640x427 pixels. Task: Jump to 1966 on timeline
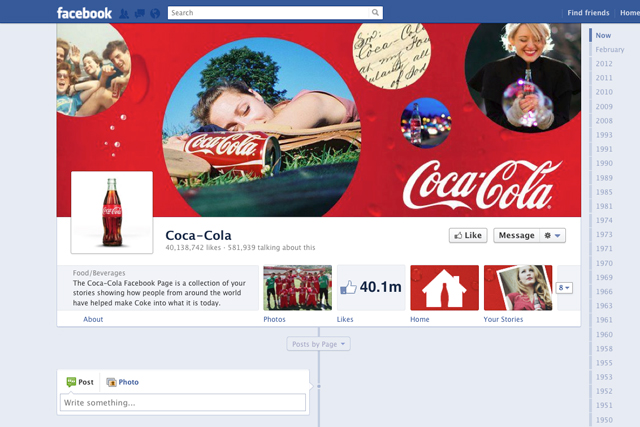tap(604, 292)
